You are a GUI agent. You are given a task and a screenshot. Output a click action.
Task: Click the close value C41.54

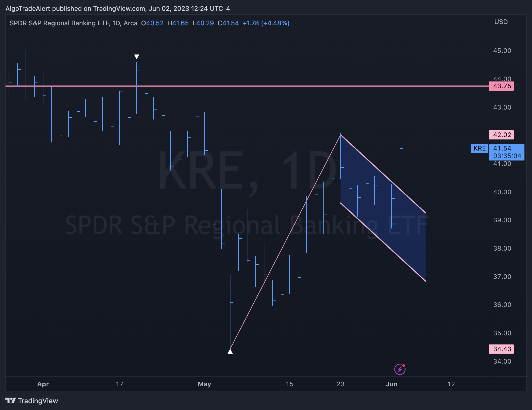[228, 23]
